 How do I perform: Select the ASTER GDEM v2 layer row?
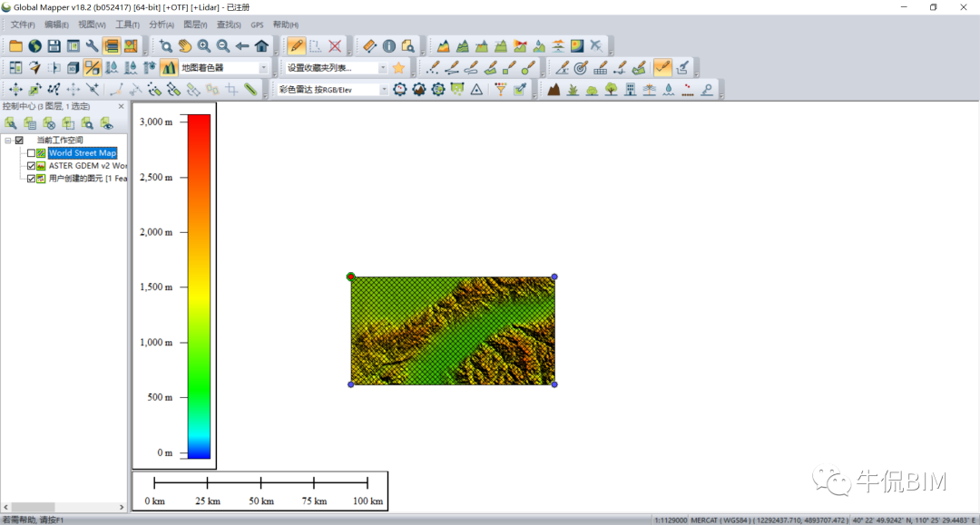pyautogui.click(x=87, y=166)
